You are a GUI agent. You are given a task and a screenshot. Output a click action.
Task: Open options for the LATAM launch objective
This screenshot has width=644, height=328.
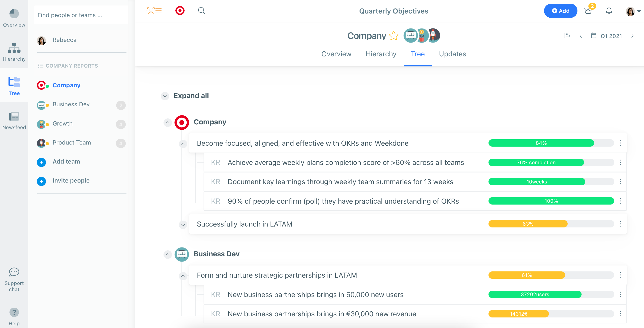[620, 224]
